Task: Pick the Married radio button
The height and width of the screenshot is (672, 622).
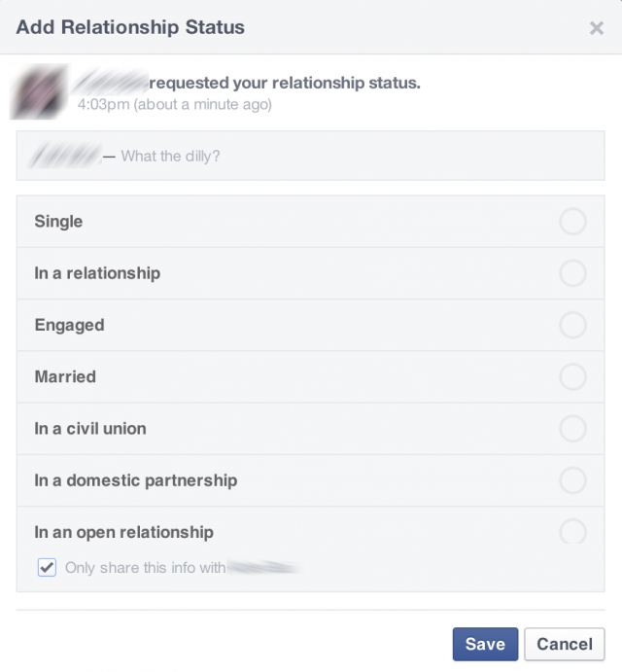Action: 572,376
